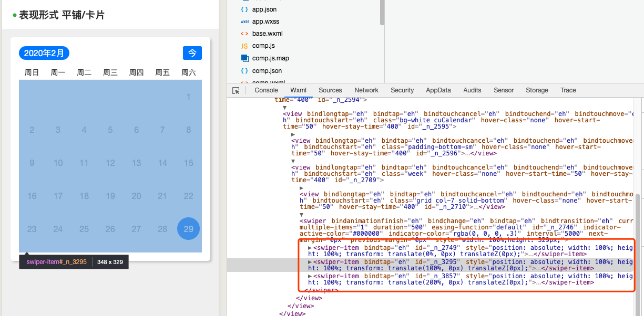Expand swiper-item _n_3857 node
Viewport: 644px width, 316px height.
click(310, 276)
